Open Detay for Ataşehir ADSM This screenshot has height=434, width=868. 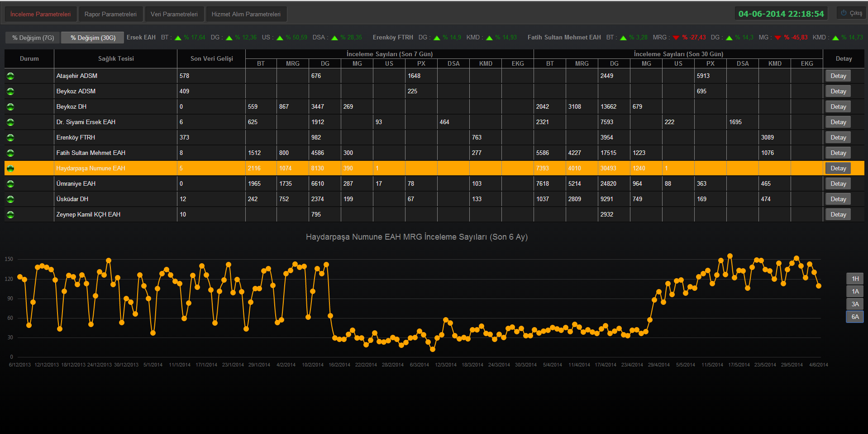click(x=838, y=76)
